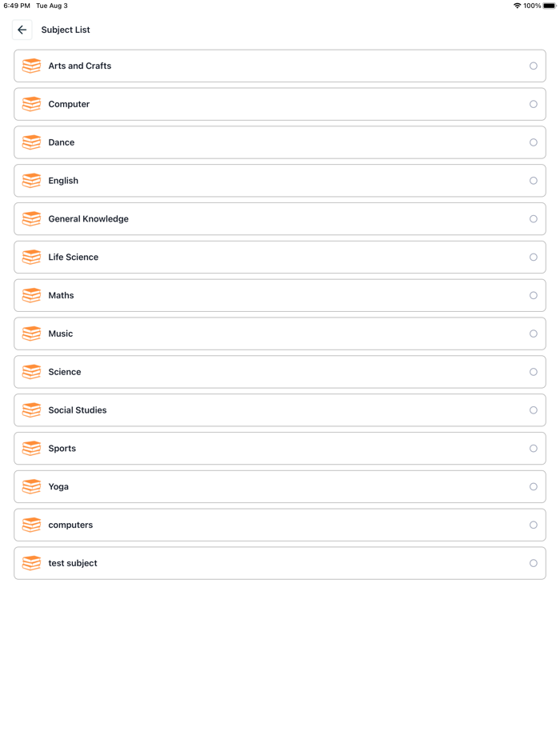Viewport: 560px width, 747px height.
Task: Choose the Life Science radio button
Action: (534, 258)
